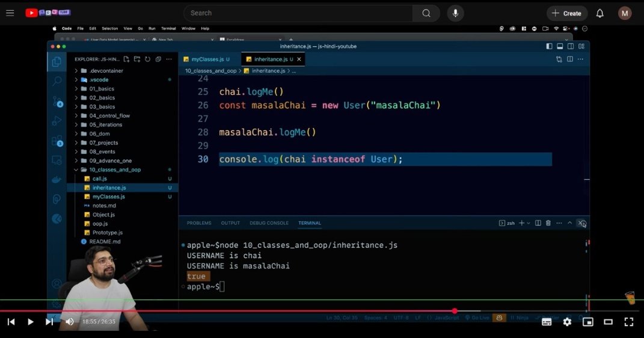Open Search in VS Code activity bar
The height and width of the screenshot is (338, 644).
point(57,81)
